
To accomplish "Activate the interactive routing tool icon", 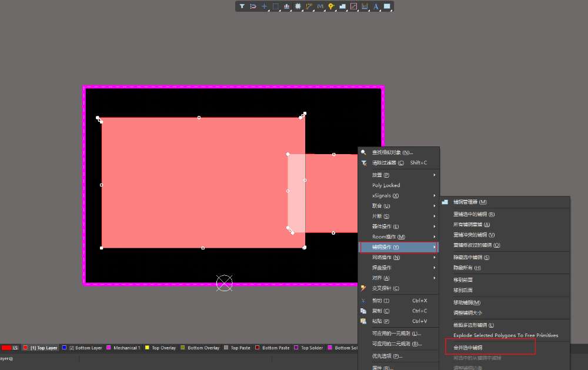I will 309,6.
